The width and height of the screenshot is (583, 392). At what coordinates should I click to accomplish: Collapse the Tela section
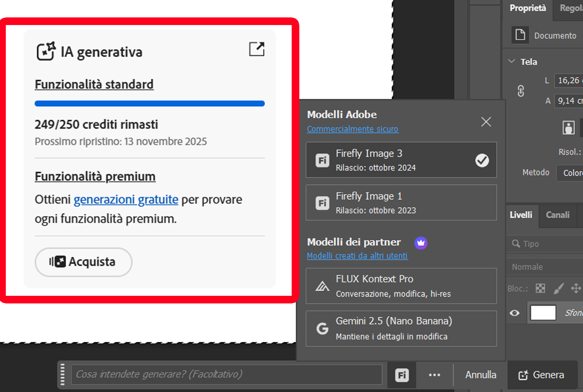[x=511, y=61]
